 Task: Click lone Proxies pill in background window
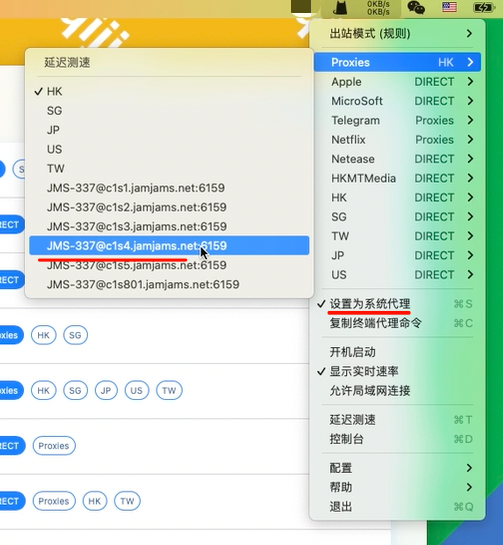(x=54, y=446)
